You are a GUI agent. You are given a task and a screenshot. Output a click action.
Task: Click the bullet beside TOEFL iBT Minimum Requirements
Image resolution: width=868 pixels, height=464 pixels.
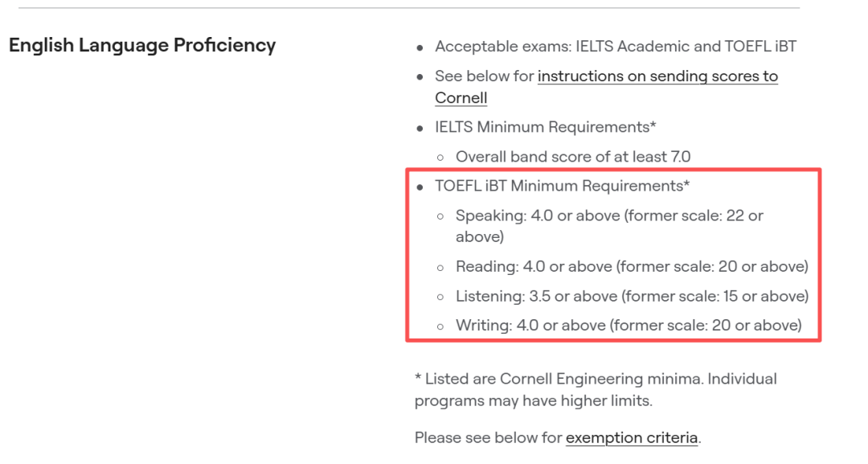click(x=420, y=187)
